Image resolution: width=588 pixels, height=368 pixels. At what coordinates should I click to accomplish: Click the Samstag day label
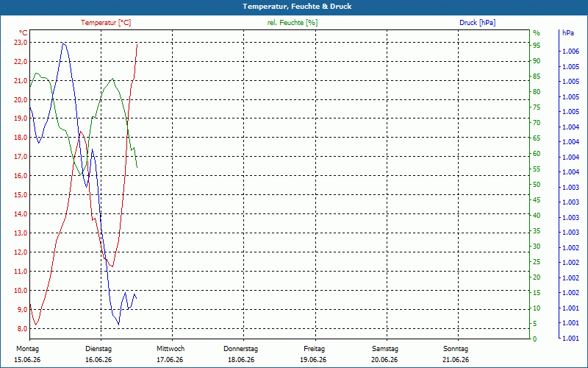pyautogui.click(x=384, y=349)
